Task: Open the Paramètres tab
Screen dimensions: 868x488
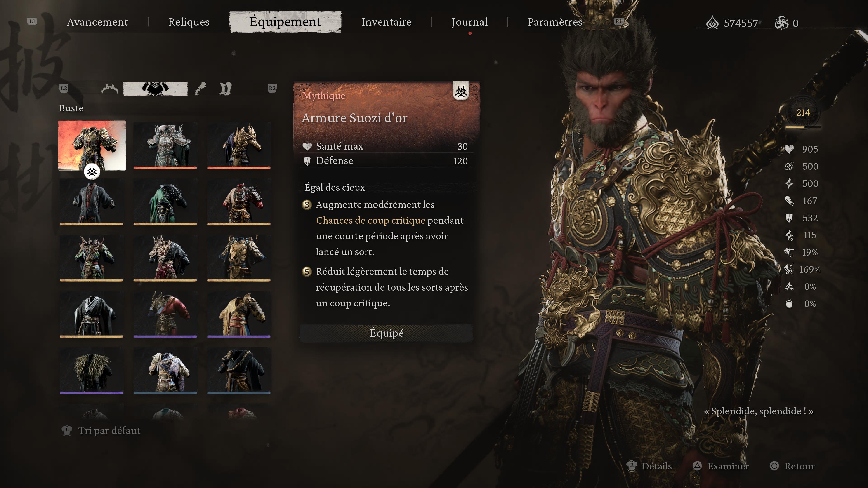Action: pyautogui.click(x=555, y=22)
